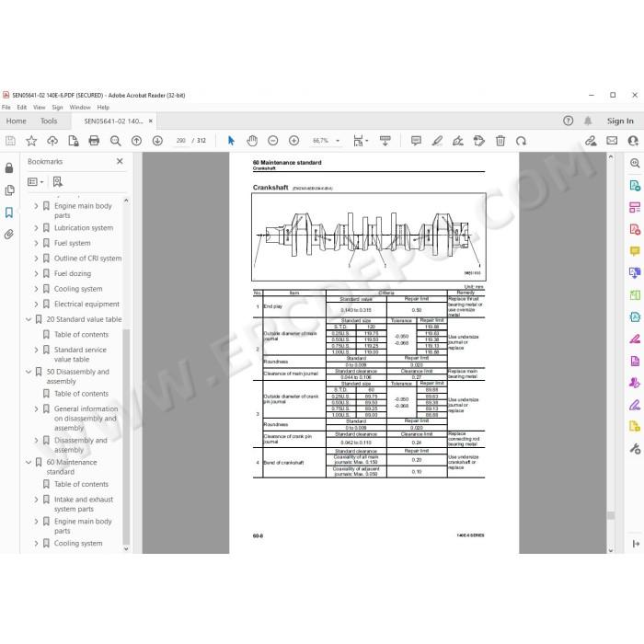The height and width of the screenshot is (644, 644).
Task: Open security lock panel icon
Action: (x=9, y=167)
